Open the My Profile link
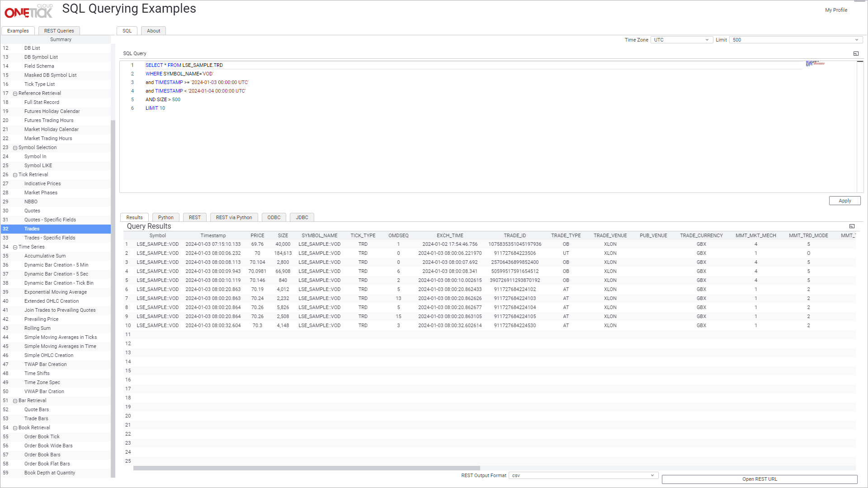Image resolution: width=868 pixels, height=488 pixels. coord(836,10)
